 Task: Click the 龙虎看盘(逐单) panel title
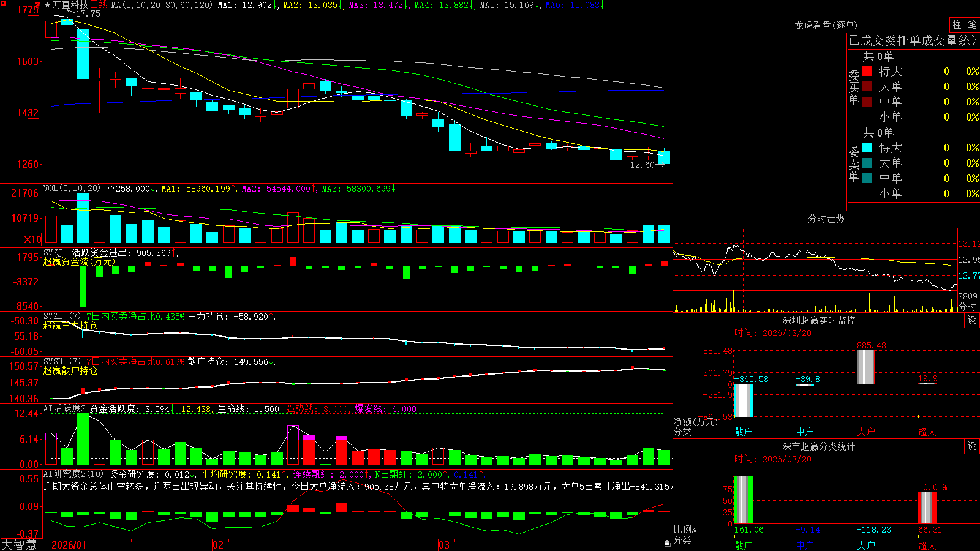(826, 25)
